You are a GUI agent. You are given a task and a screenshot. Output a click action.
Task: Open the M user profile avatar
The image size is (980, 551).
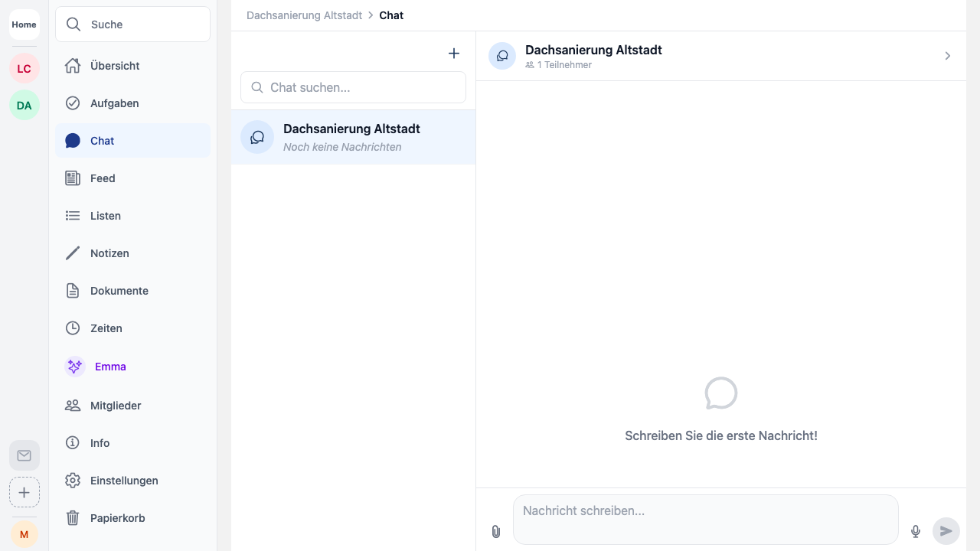[24, 534]
